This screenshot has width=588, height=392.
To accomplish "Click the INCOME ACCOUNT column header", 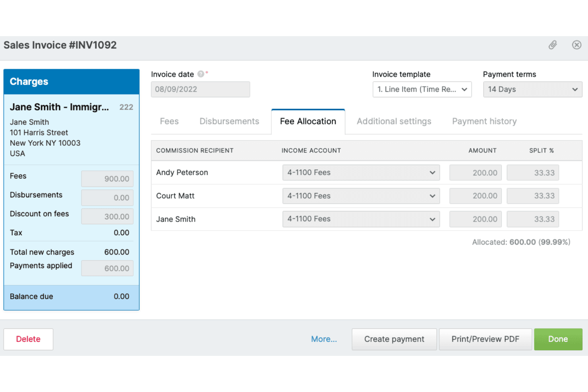I will pos(311,151).
